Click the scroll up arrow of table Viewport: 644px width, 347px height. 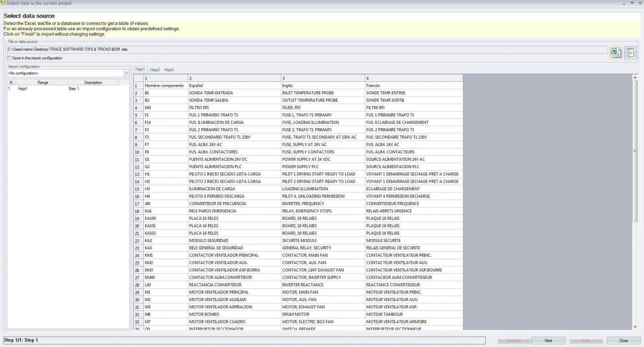point(635,78)
